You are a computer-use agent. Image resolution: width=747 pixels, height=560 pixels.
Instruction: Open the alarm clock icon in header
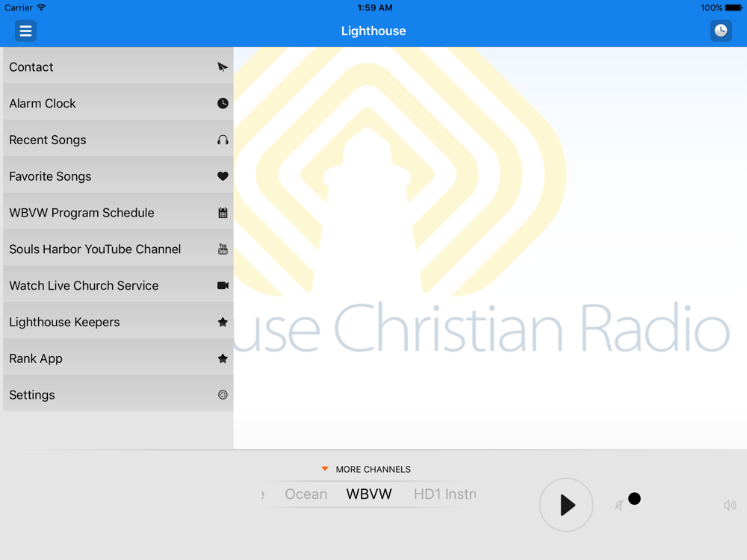pos(721,31)
